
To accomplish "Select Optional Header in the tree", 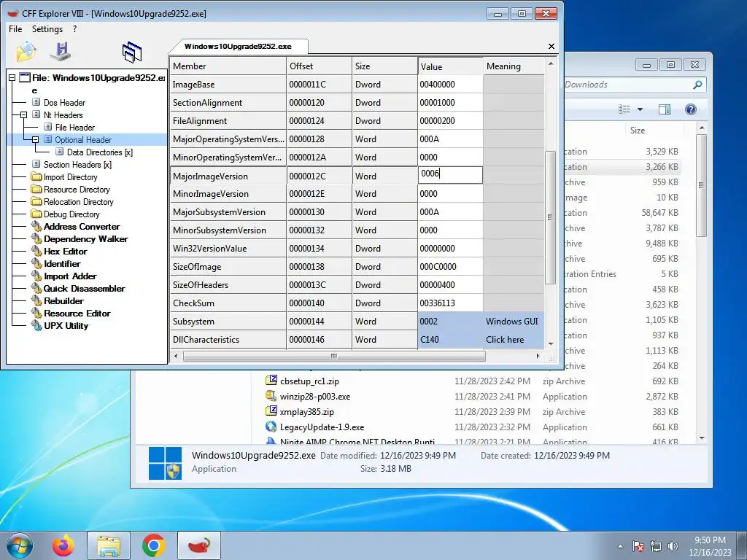I will click(x=83, y=139).
